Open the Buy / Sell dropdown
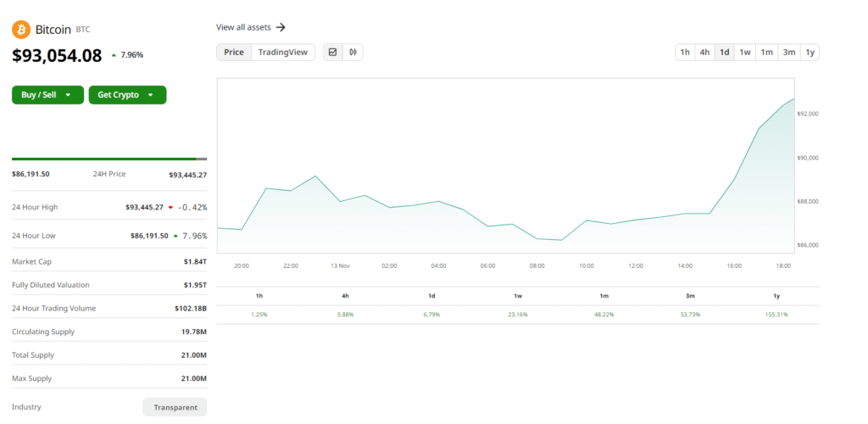 47,95
